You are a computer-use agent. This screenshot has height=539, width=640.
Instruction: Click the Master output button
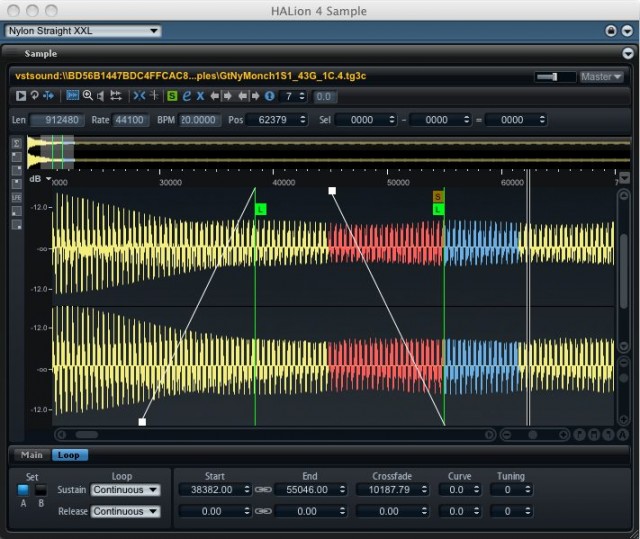click(602, 76)
